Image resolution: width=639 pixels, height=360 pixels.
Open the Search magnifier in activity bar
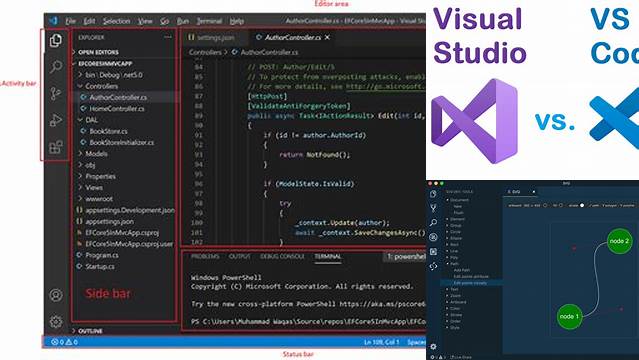56,66
